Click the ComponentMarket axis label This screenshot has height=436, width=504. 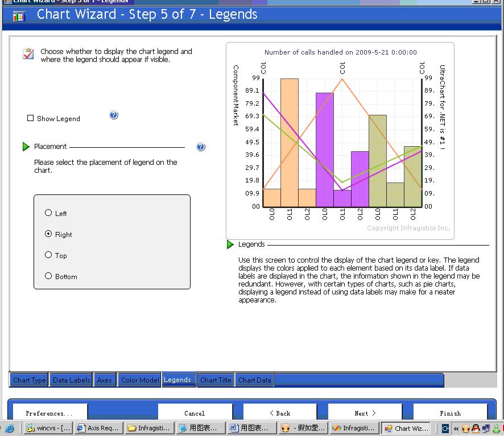[x=236, y=95]
